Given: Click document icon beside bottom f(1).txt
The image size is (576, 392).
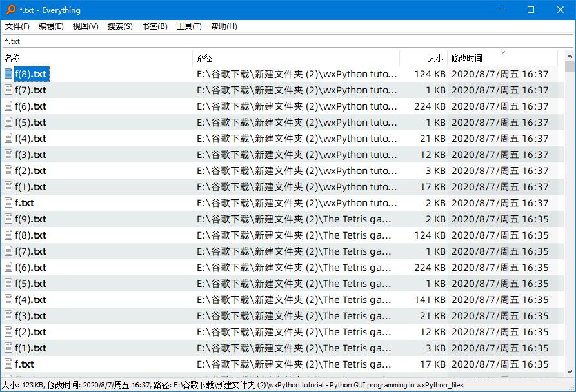Looking at the screenshot, I should tap(8, 348).
